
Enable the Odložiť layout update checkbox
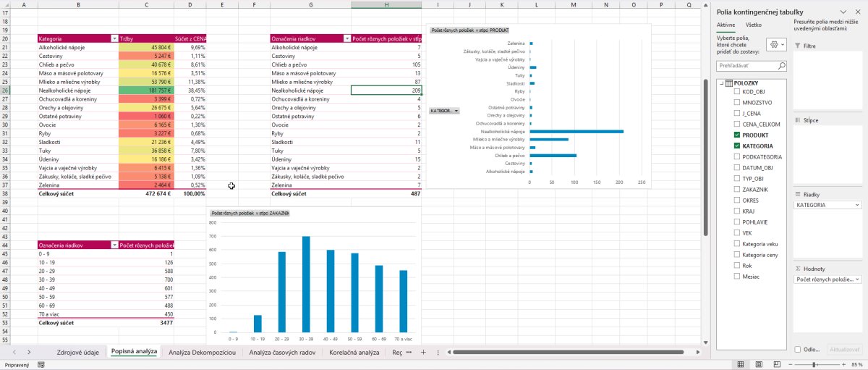[798, 349]
